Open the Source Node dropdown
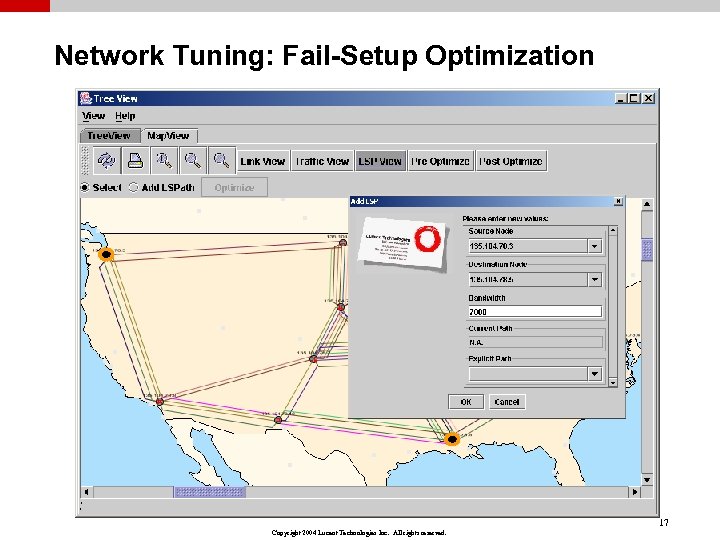Image resolution: width=720 pixels, height=540 pixels. [595, 246]
